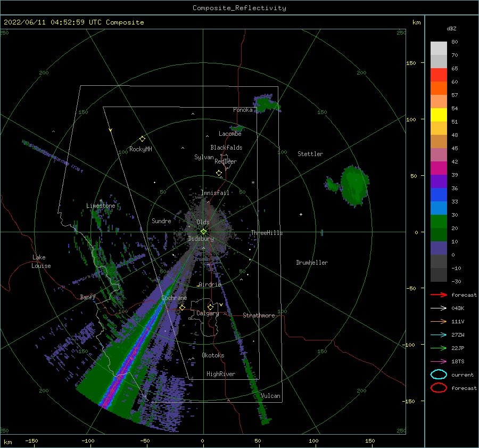479x448 pixels.
Task: Click the Okotoks city label
Action: 213,355
